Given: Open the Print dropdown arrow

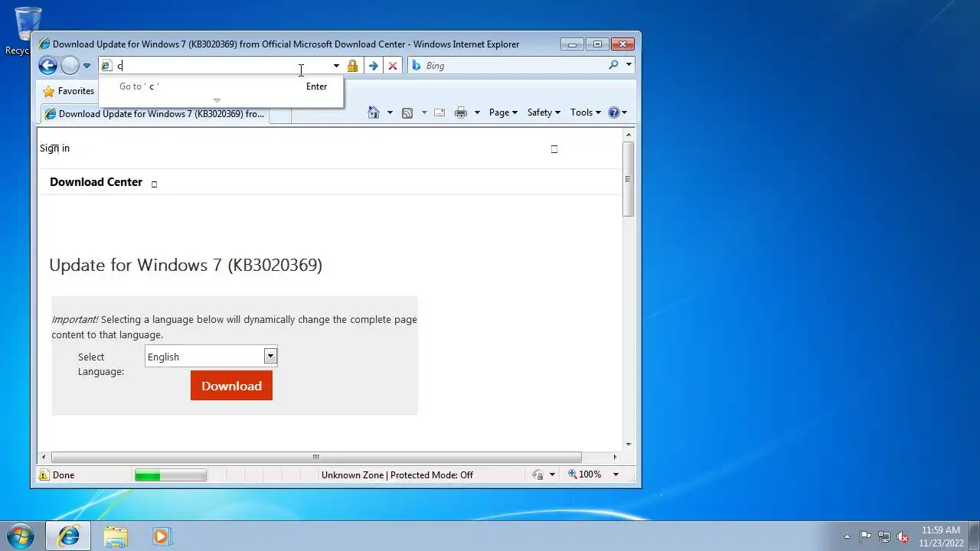Looking at the screenshot, I should [477, 112].
